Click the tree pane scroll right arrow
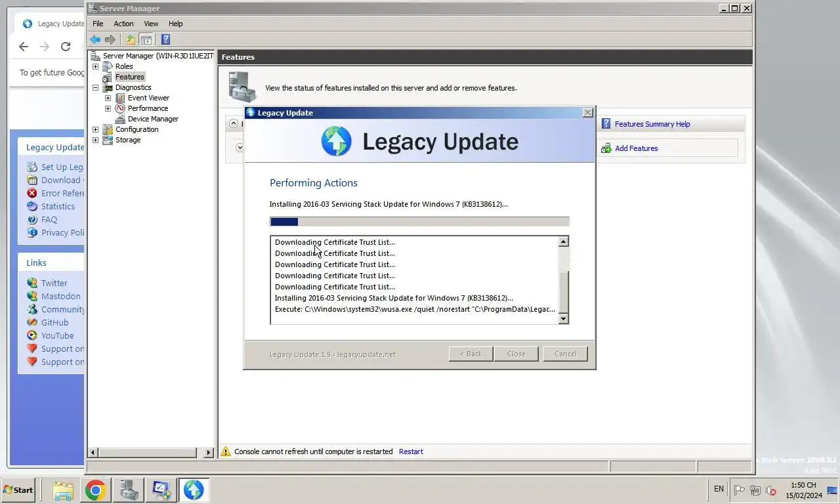 click(209, 452)
